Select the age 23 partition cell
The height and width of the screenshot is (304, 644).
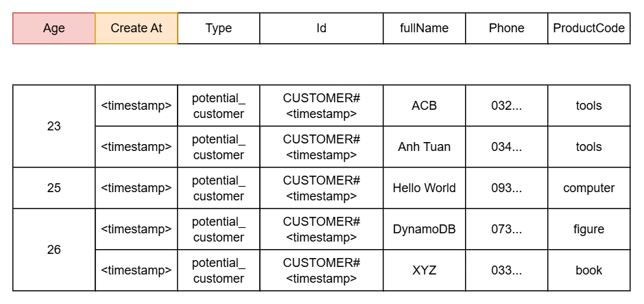click(53, 126)
